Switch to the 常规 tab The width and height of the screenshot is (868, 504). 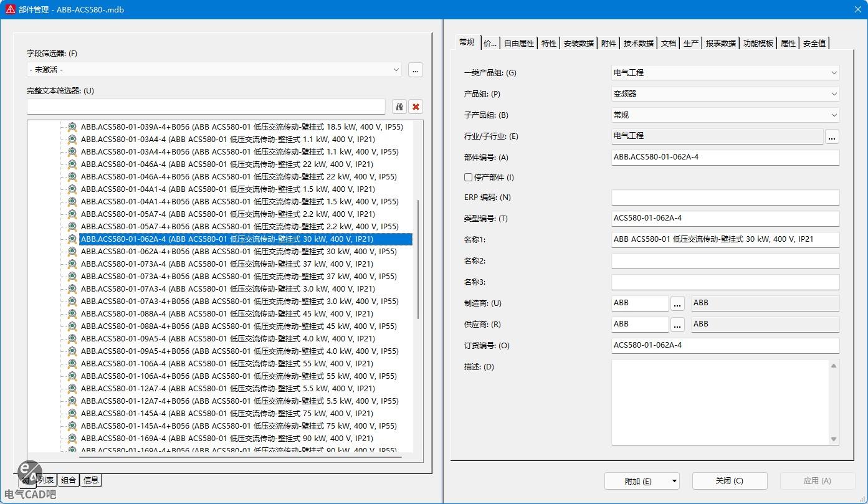click(467, 42)
